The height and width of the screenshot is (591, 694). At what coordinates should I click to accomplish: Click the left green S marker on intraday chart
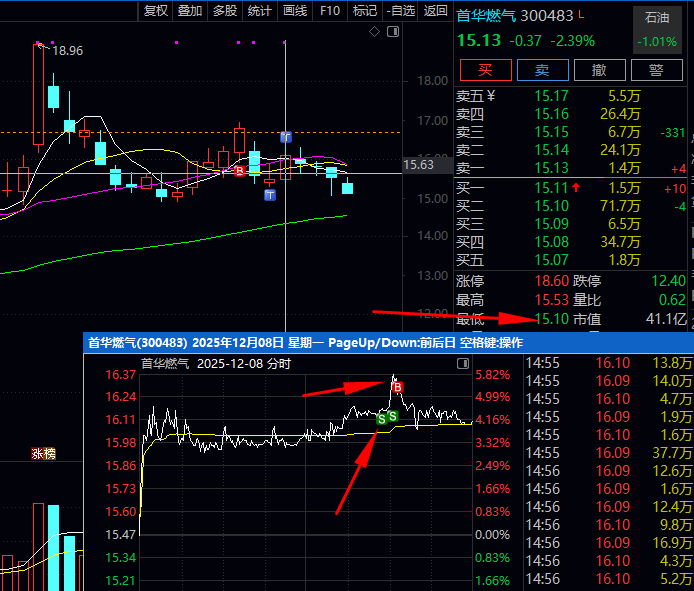coord(381,419)
